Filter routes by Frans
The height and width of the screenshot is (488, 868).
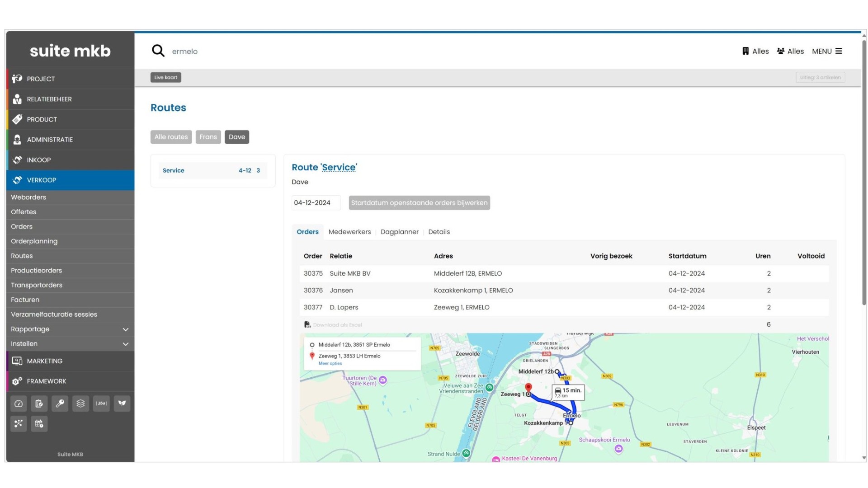coord(208,137)
